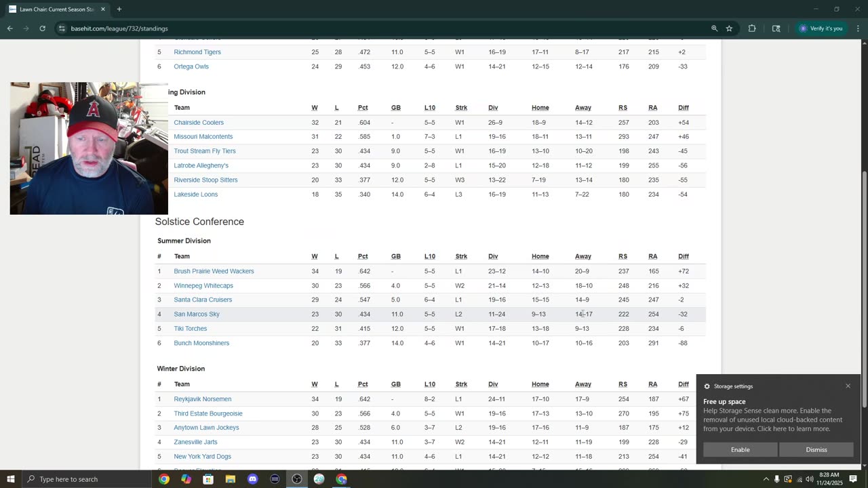Select the Lawn Chair Current Season tab

click(57, 9)
